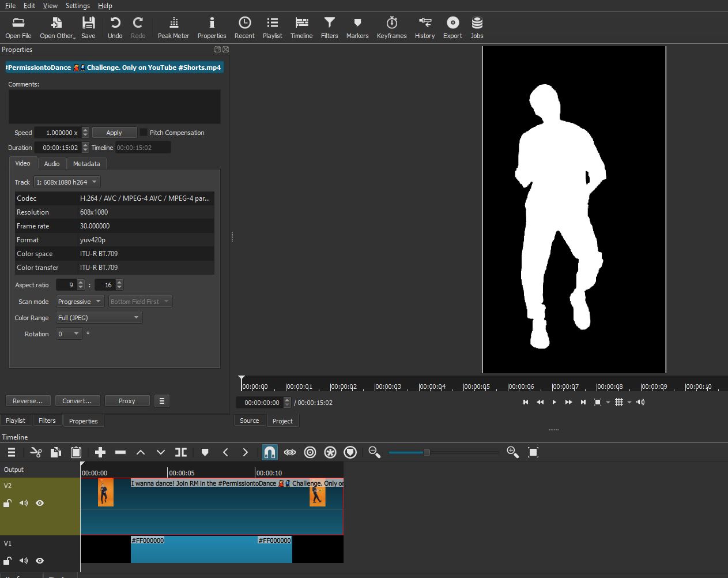The height and width of the screenshot is (578, 728).
Task: Split the clip at the playhead
Action: (181, 452)
